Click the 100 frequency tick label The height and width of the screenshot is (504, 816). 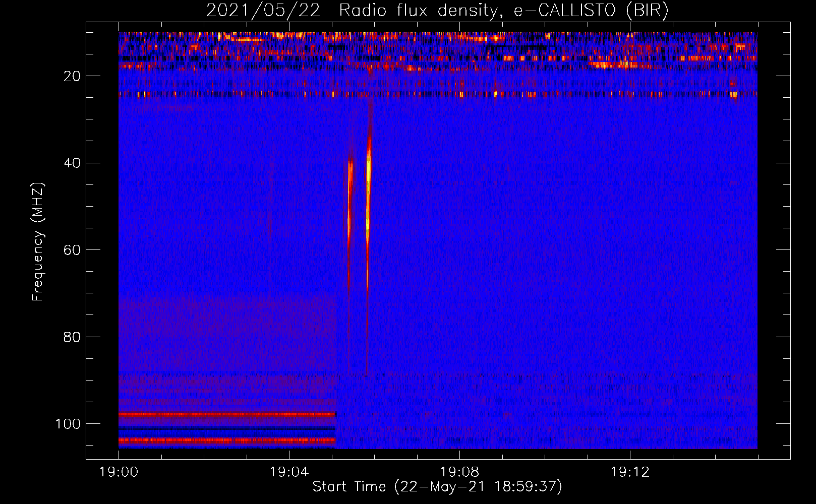click(x=68, y=424)
